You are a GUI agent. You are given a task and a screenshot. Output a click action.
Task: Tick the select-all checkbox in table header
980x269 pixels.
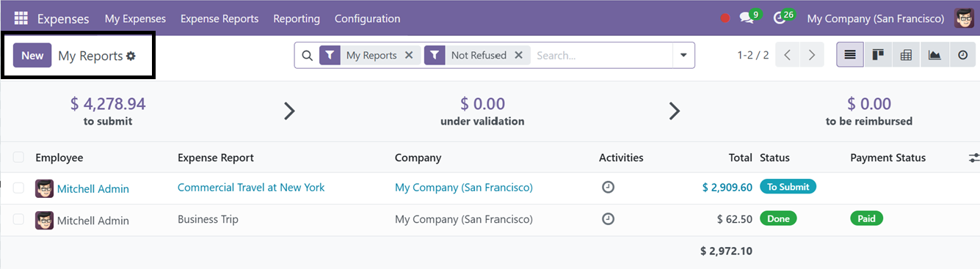[18, 157]
